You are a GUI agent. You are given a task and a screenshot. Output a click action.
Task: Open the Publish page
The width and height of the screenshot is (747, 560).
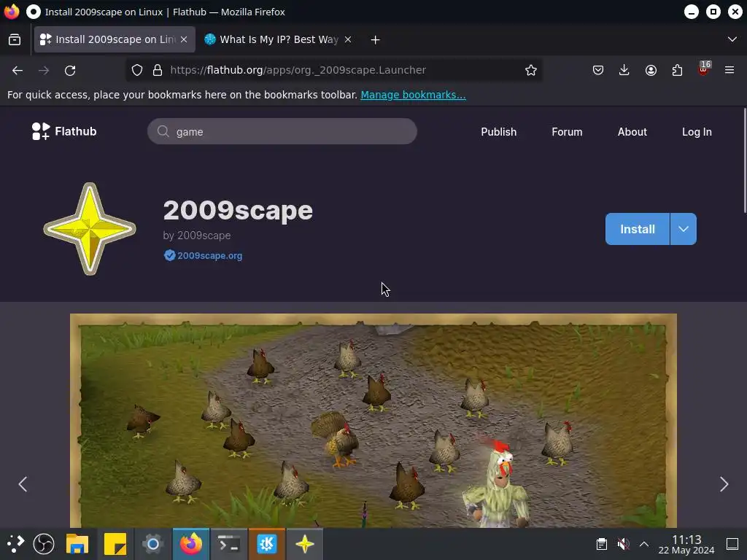(x=498, y=132)
